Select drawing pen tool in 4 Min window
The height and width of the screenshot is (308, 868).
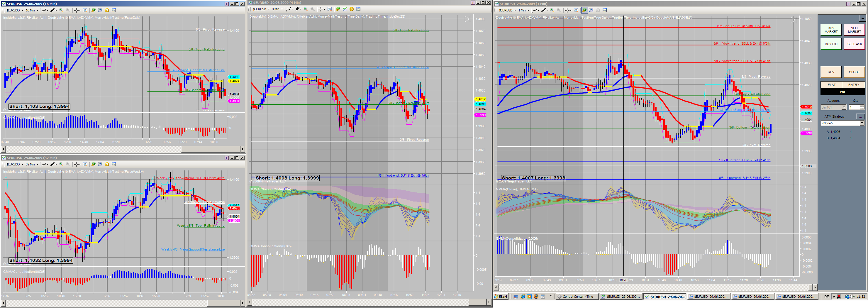pyautogui.click(x=298, y=9)
